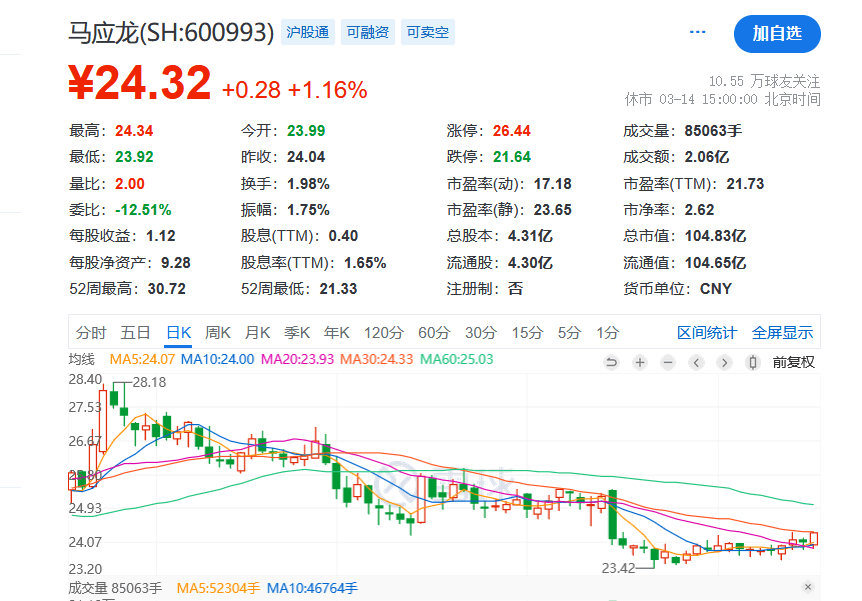Open 全屏显示 fullscreen view
The height and width of the screenshot is (601, 862).
(x=782, y=333)
